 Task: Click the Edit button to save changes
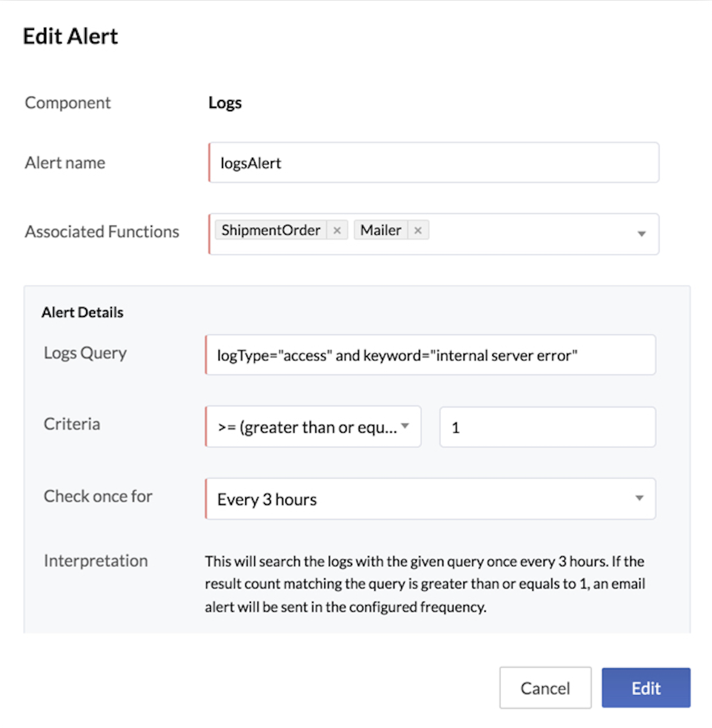[645, 687]
